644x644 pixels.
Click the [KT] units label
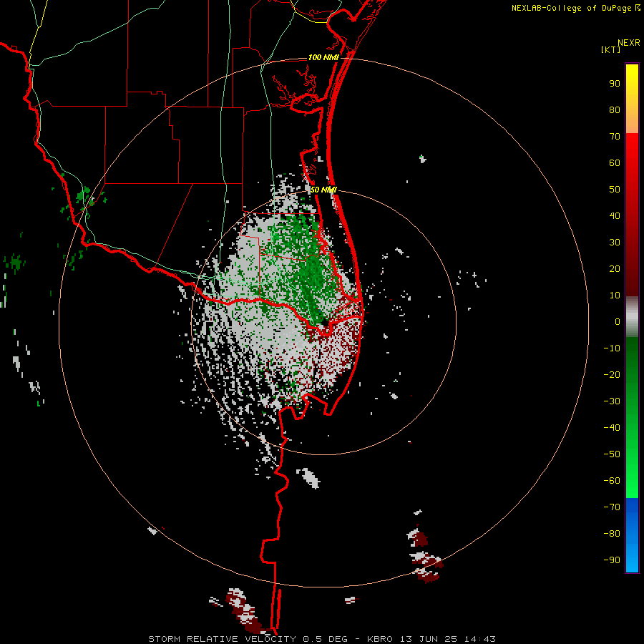pos(610,49)
